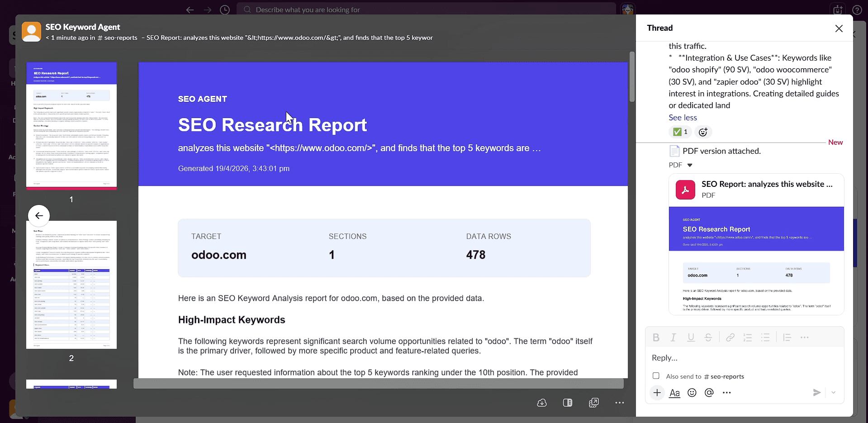This screenshot has width=868, height=423.
Task: Click the 'High-Impact Keywords' heading
Action: tap(232, 320)
